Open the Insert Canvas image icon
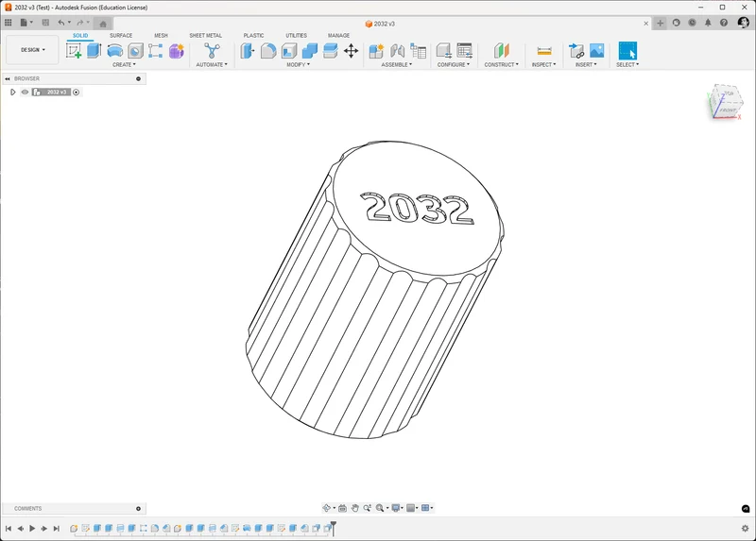 (x=597, y=51)
